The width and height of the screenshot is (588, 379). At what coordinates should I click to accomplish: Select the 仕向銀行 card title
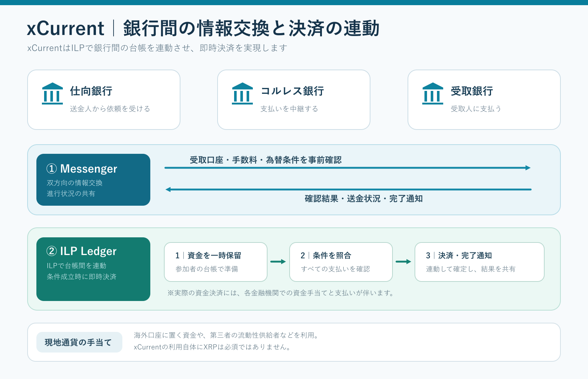click(x=91, y=91)
